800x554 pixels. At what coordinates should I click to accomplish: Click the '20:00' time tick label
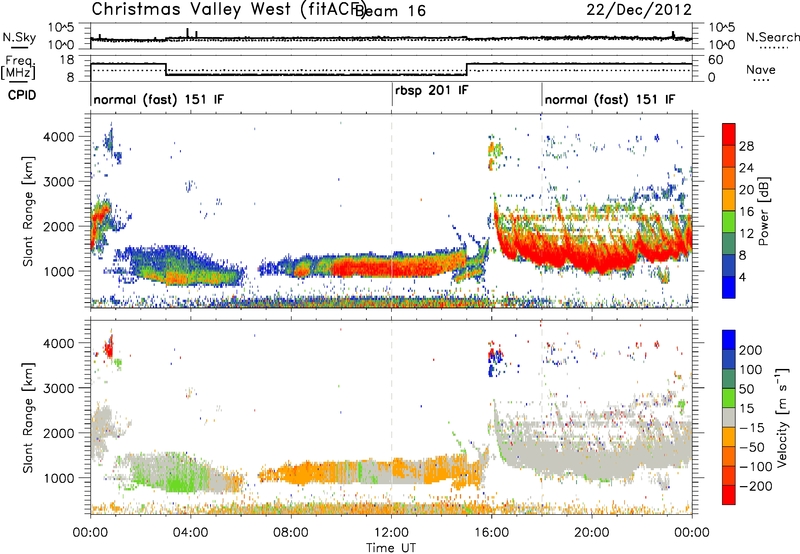click(x=591, y=533)
